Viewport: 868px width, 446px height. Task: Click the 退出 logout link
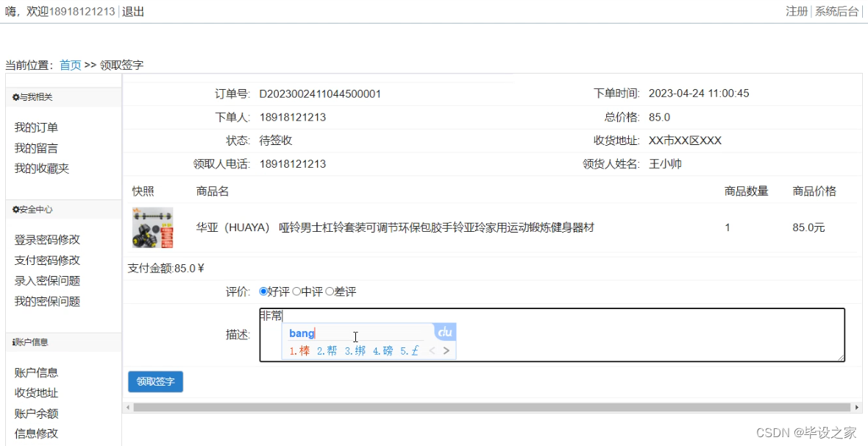(132, 11)
